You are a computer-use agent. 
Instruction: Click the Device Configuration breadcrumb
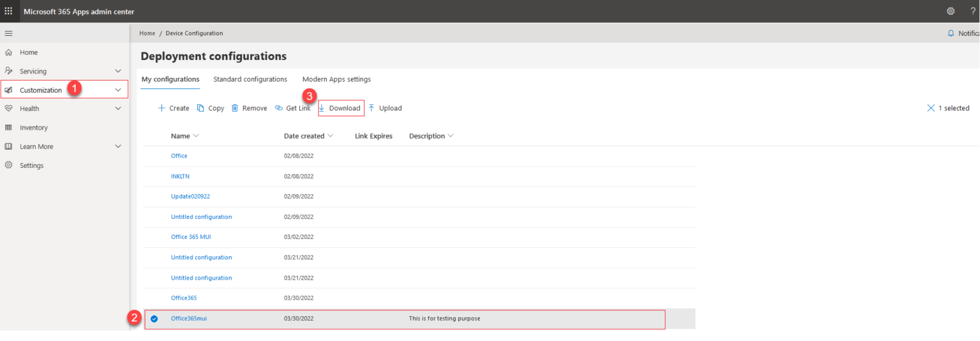194,33
